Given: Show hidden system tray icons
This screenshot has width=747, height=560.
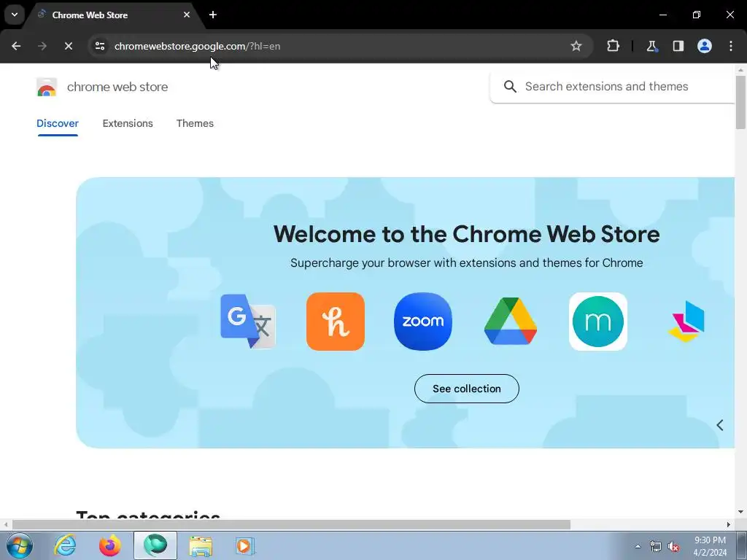Looking at the screenshot, I should point(638,546).
